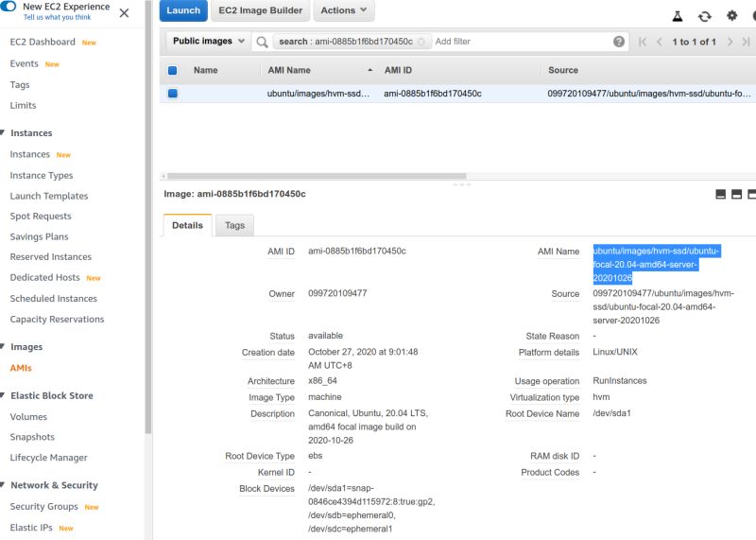Sort by the Name column header
The width and height of the screenshot is (756, 540).
click(x=205, y=71)
